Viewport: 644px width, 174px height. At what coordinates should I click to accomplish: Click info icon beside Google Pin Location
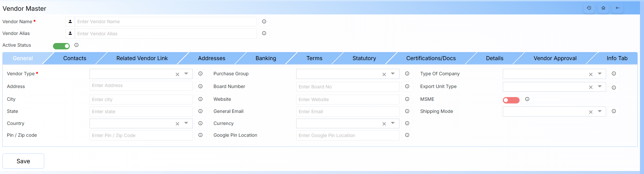click(x=407, y=135)
